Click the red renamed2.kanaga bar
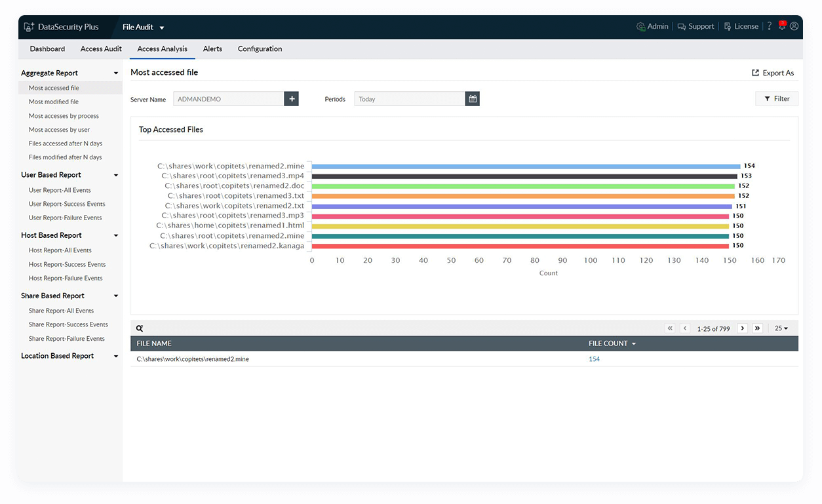Viewport: 822px width, 504px height. click(x=520, y=246)
